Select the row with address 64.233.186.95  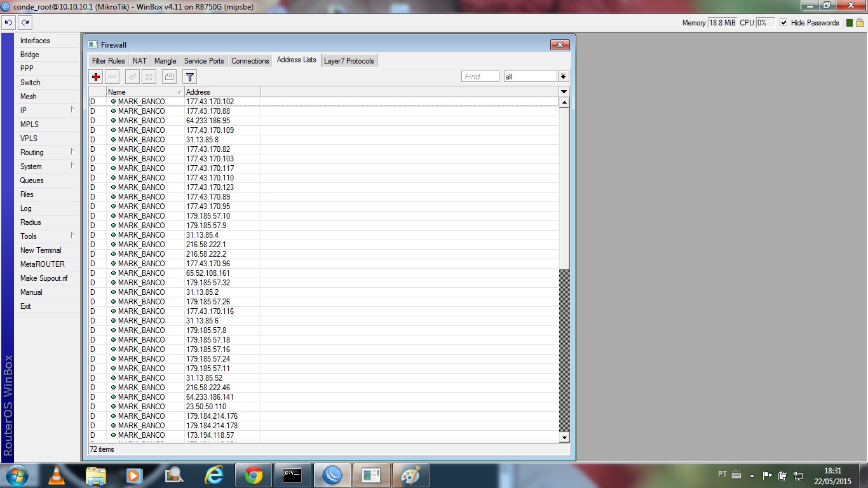coord(324,121)
